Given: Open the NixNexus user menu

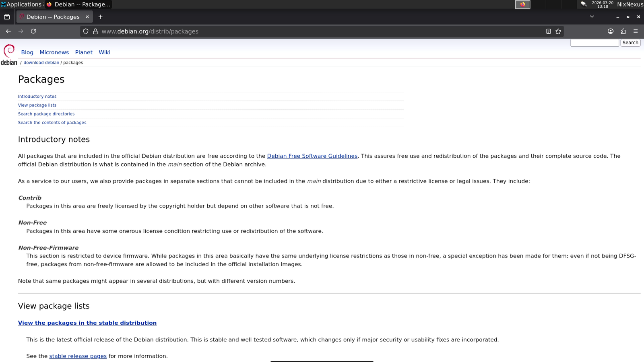Looking at the screenshot, I should tap(630, 4).
